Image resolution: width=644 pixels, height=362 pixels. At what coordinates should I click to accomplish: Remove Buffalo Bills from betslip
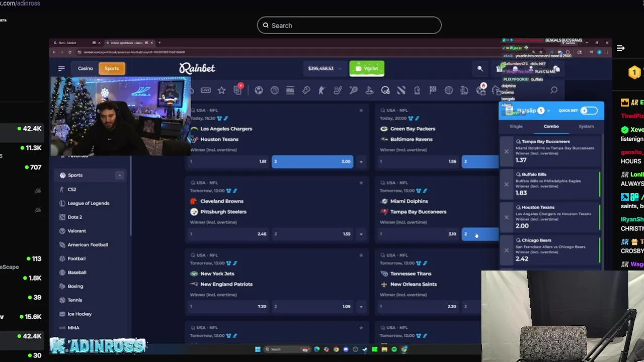[507, 185]
